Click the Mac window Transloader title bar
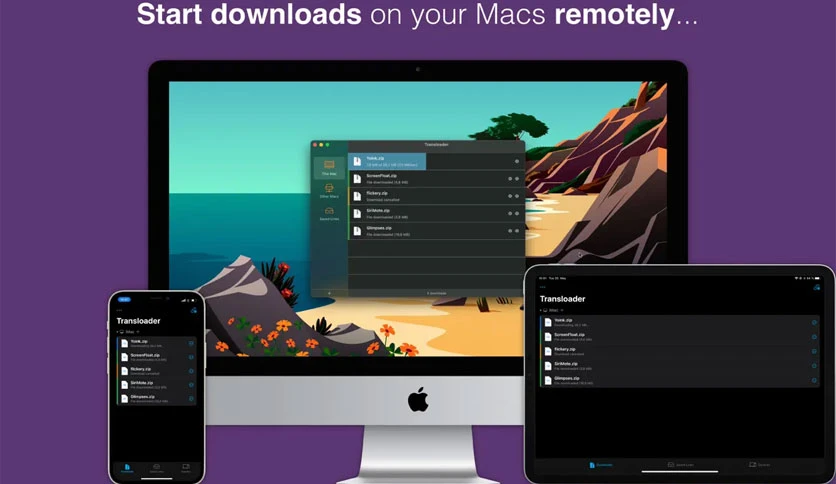The width and height of the screenshot is (836, 484). [x=436, y=144]
